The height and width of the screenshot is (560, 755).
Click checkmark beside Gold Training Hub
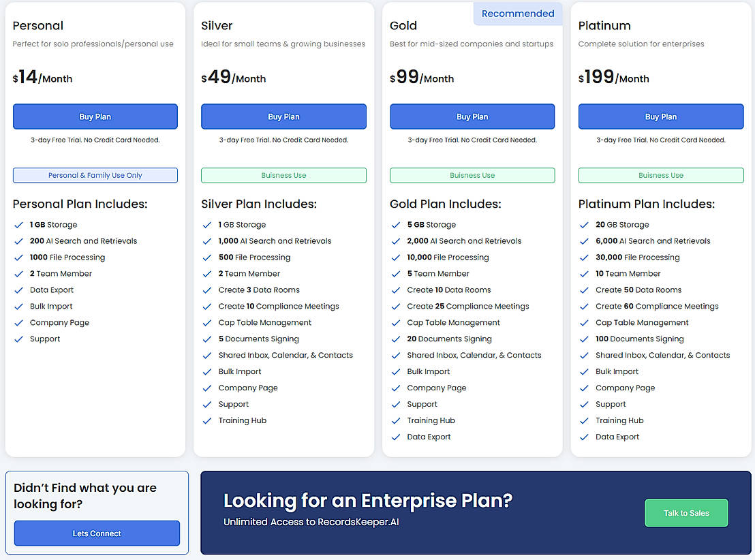396,421
